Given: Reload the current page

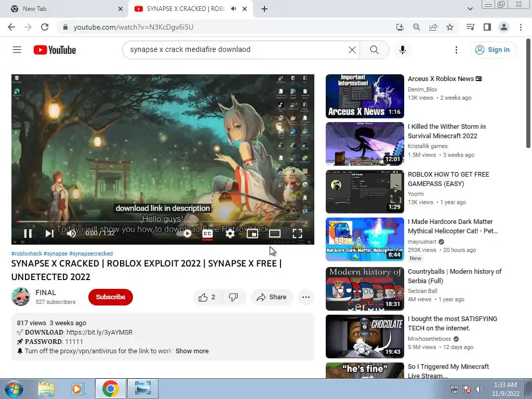Looking at the screenshot, I should 45,27.
